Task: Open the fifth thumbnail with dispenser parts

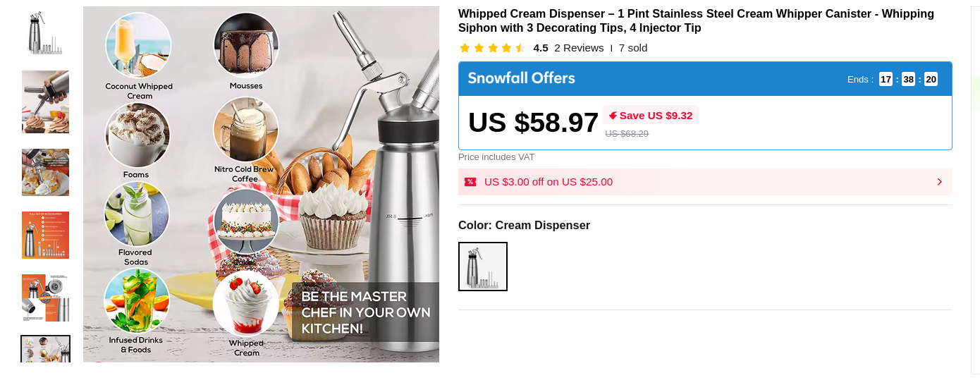Action: (45, 298)
